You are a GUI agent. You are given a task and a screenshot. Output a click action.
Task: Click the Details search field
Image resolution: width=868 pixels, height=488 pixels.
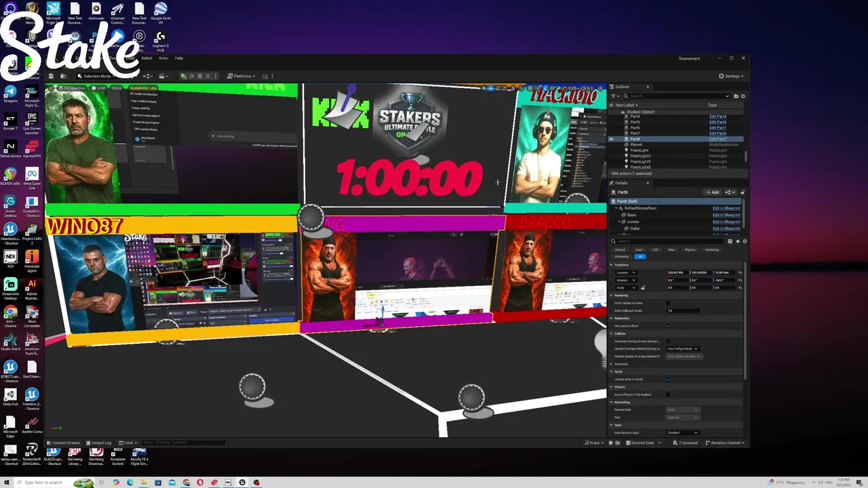tap(669, 241)
